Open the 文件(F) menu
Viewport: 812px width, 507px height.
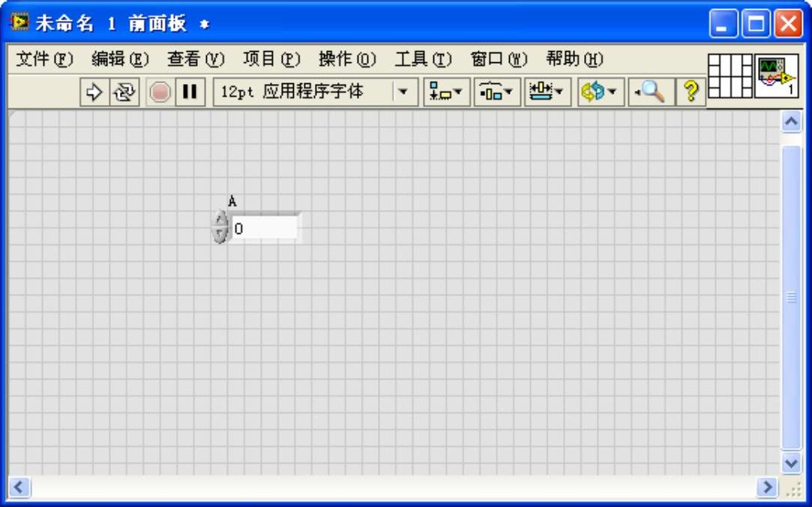tap(44, 59)
